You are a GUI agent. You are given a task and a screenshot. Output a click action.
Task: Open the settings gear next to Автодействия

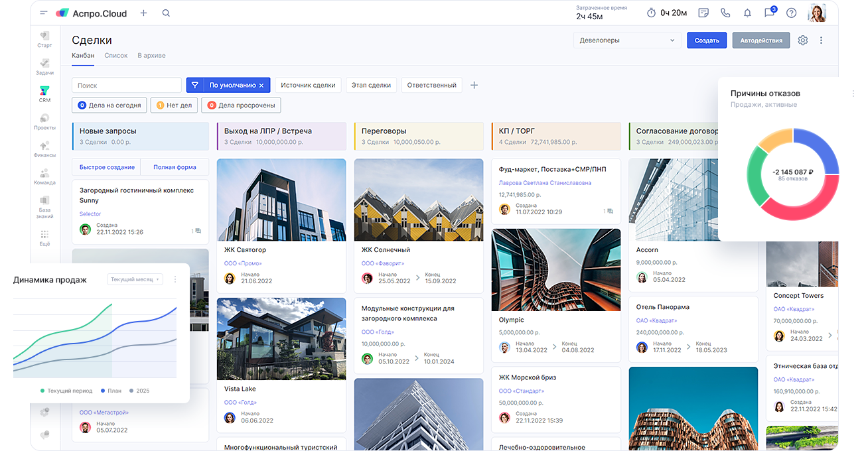(x=803, y=40)
